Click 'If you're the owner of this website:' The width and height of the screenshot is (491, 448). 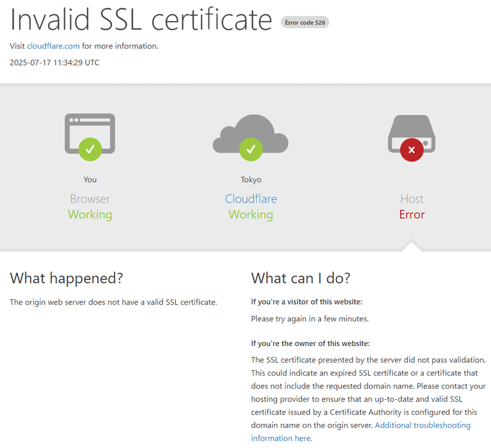point(311,343)
